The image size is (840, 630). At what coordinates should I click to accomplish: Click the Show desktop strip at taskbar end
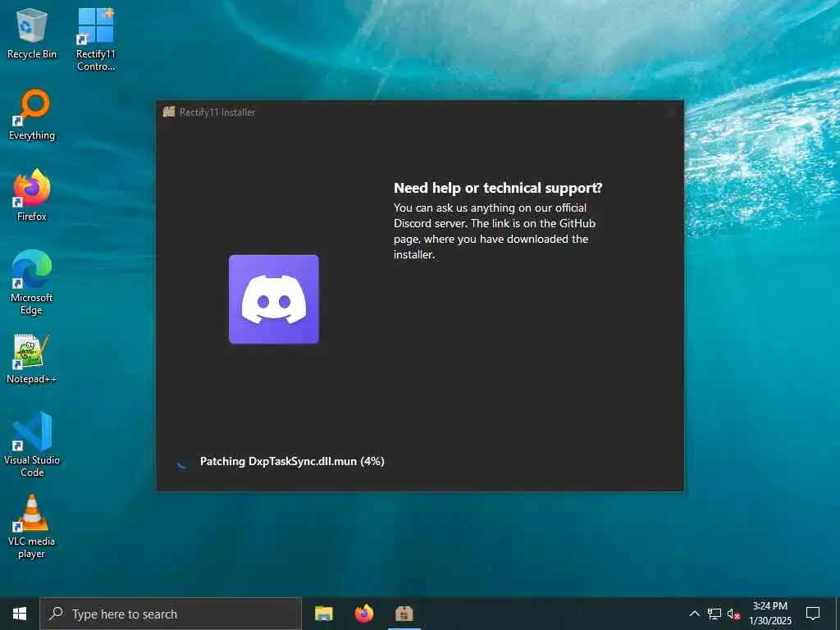[838, 614]
